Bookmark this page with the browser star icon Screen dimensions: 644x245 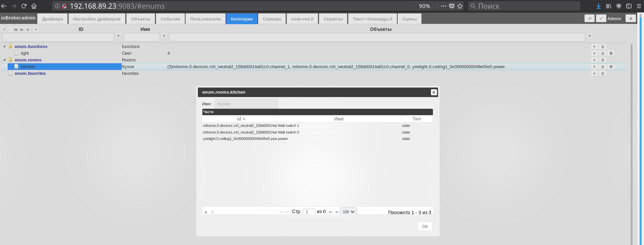click(x=460, y=6)
